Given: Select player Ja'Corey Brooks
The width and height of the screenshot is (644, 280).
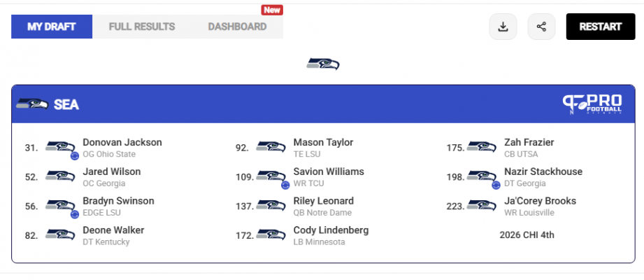Looking at the screenshot, I should tap(540, 201).
